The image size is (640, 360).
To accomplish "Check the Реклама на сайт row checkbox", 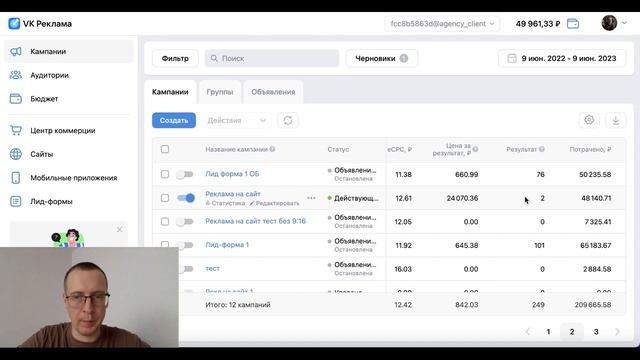I will (165, 198).
